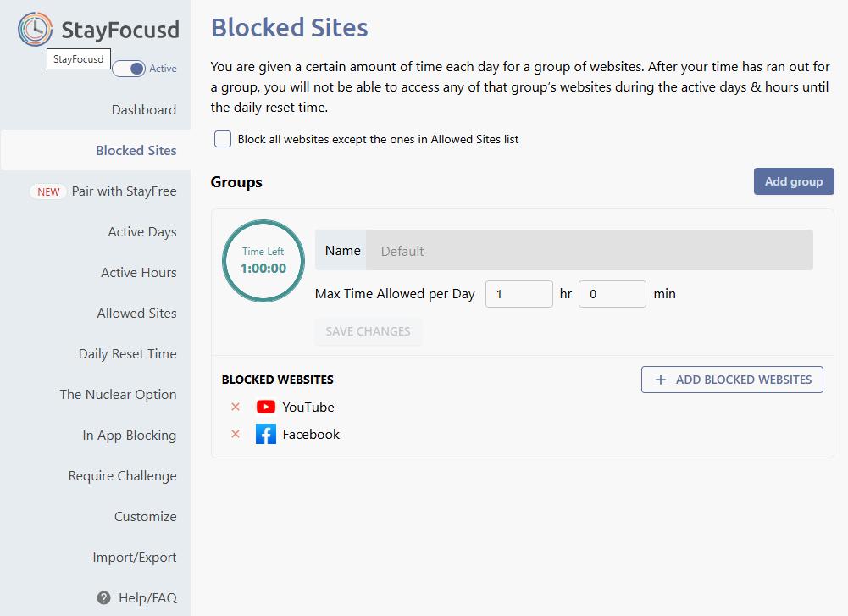Remove YouTube using the red X

pos(236,407)
